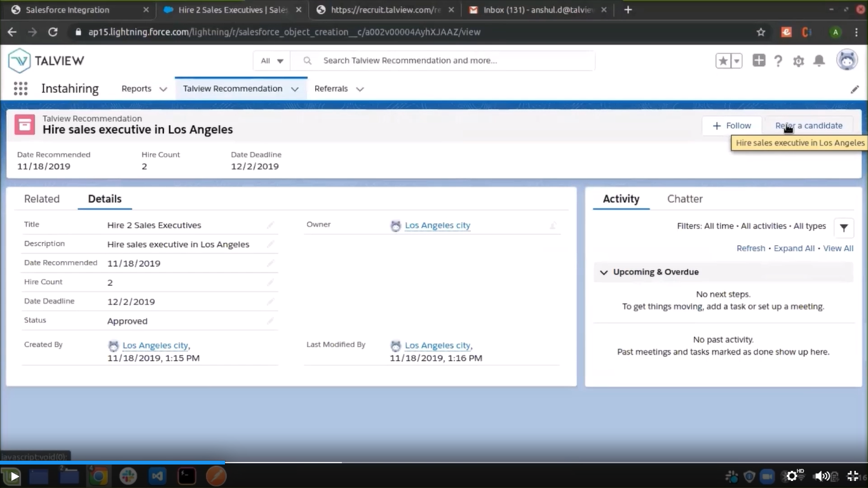Open the favorites list dropdown arrow

click(736, 61)
